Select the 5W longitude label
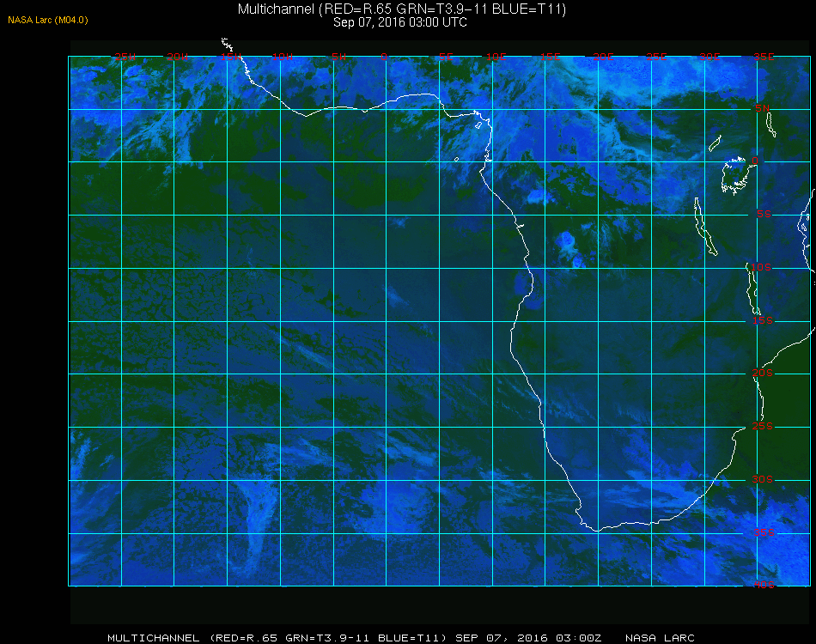 pyautogui.click(x=338, y=57)
